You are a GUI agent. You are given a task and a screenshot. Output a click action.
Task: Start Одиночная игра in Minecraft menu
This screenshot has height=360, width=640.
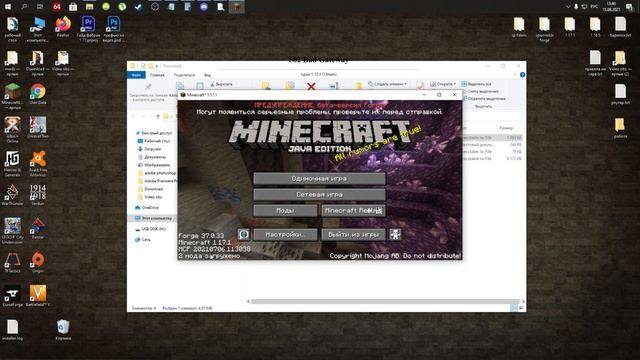click(x=319, y=178)
